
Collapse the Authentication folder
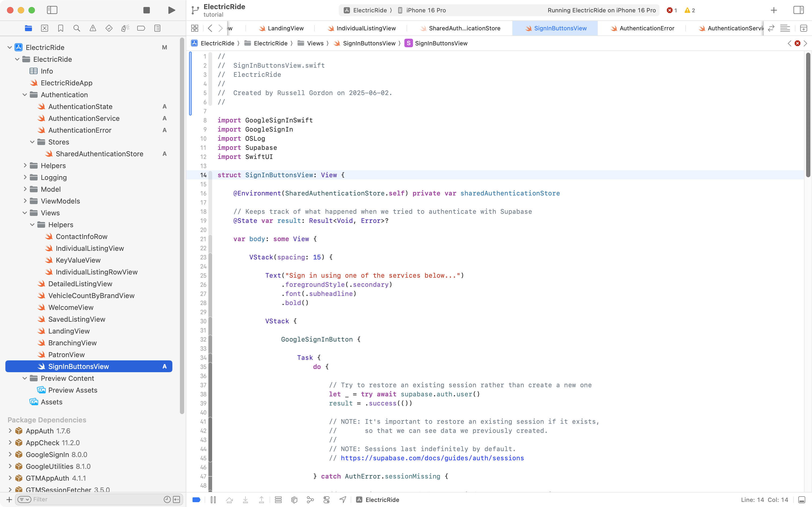(25, 95)
